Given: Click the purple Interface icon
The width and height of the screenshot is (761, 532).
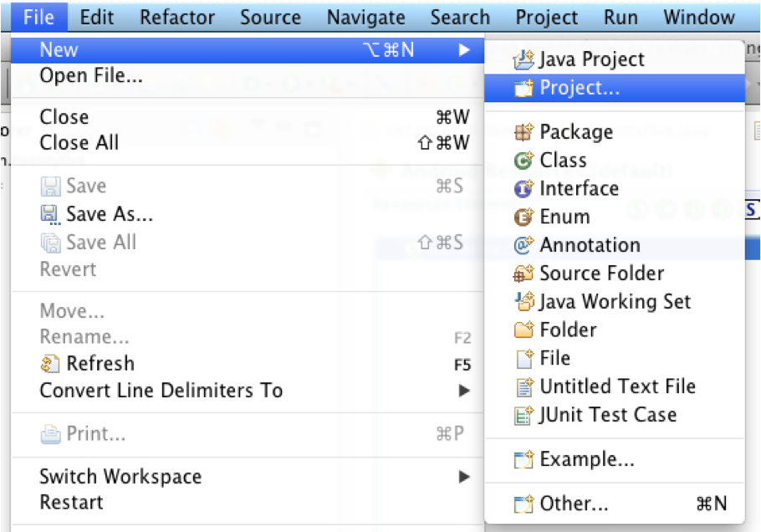Looking at the screenshot, I should (524, 189).
